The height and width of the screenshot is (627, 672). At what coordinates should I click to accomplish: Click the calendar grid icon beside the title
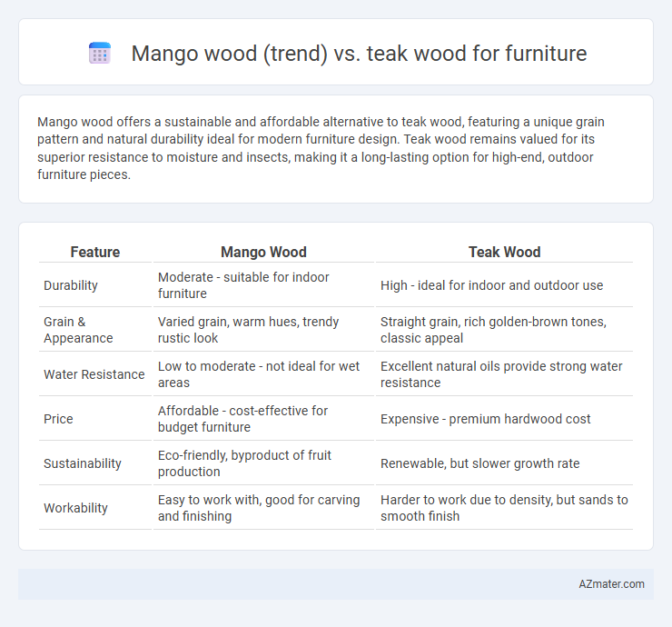[100, 54]
